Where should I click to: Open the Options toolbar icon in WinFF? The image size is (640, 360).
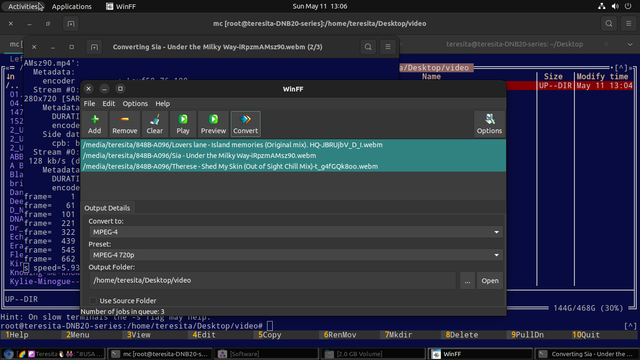point(489,124)
